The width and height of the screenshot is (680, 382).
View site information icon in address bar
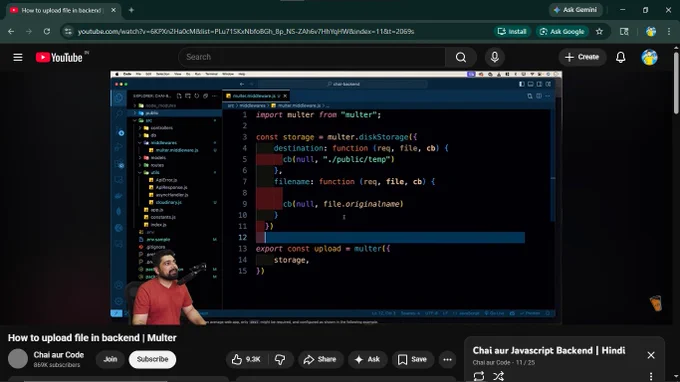pos(68,32)
